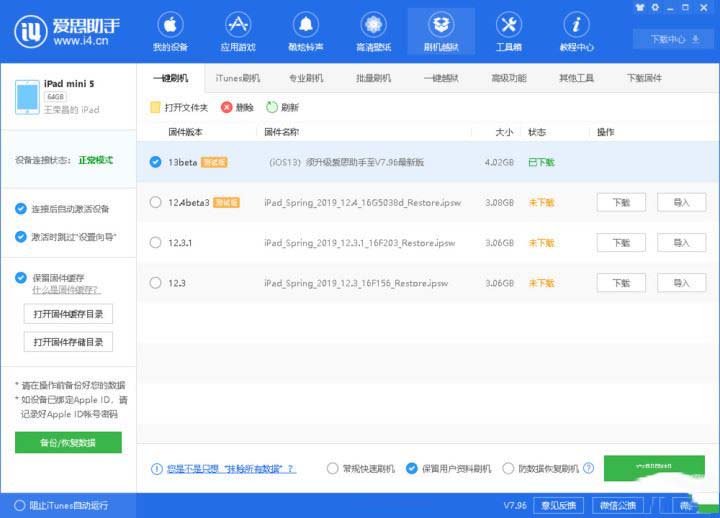The image size is (720, 518).
Task: Open 什么是固件缓存 help link
Action: [66, 290]
